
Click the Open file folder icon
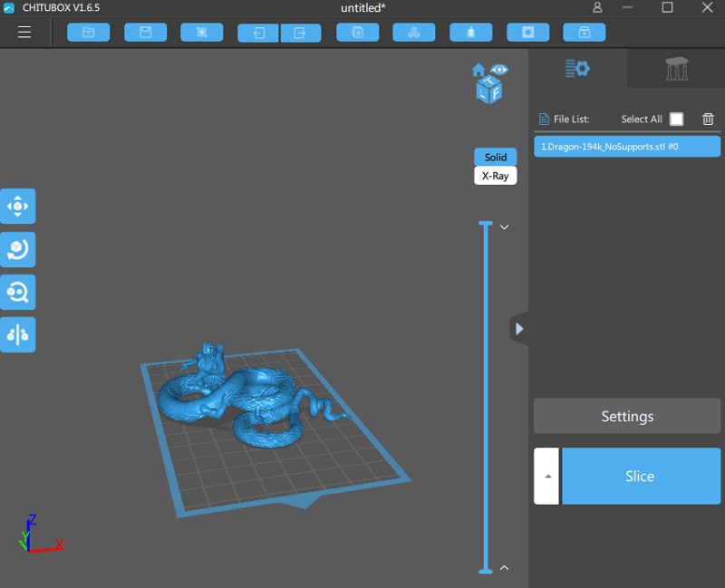pyautogui.click(x=88, y=33)
